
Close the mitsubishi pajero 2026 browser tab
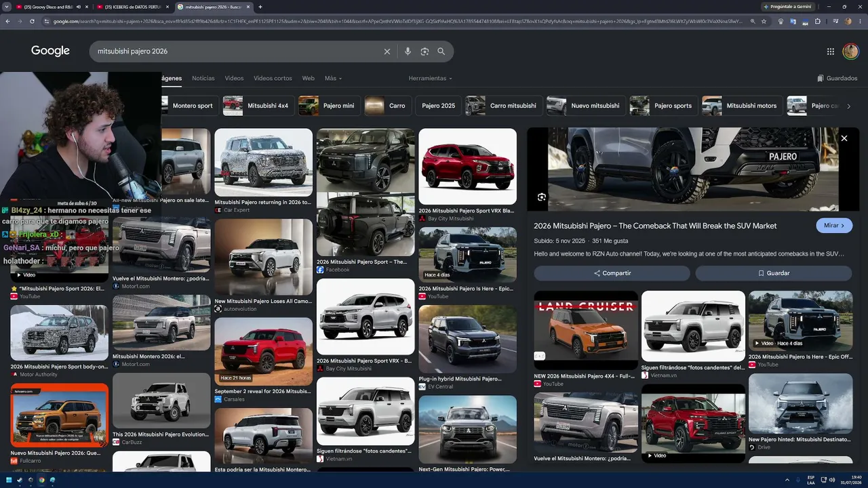pos(248,7)
